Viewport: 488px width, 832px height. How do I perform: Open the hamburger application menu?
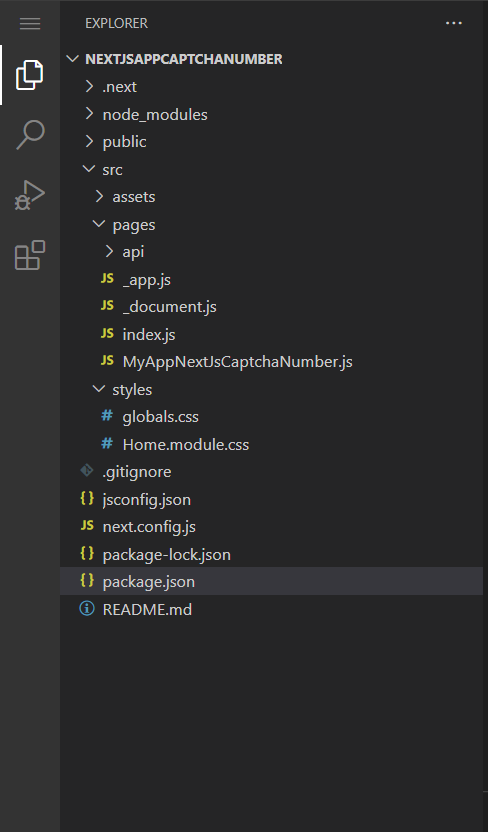coord(30,23)
